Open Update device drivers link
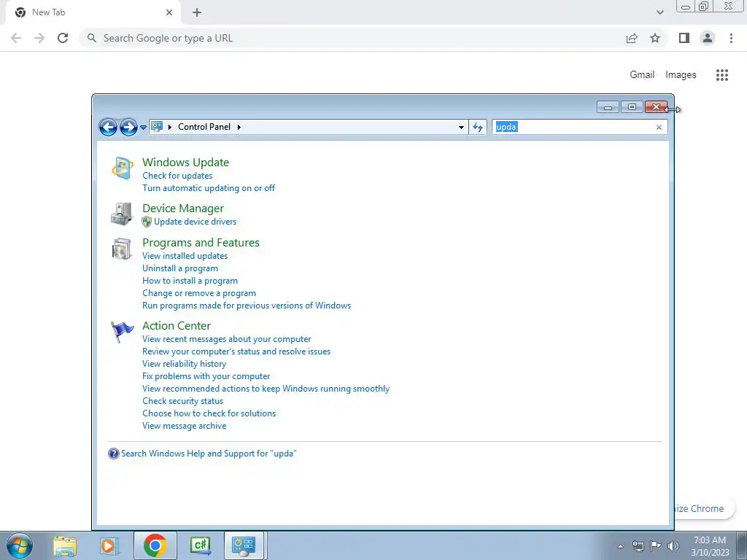The image size is (747, 560). pyautogui.click(x=196, y=222)
